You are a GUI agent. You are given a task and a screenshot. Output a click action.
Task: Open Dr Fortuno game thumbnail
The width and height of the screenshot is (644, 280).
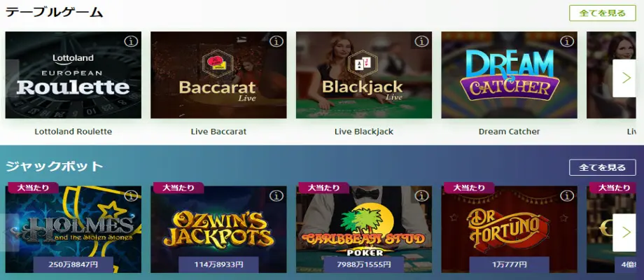[x=510, y=229]
